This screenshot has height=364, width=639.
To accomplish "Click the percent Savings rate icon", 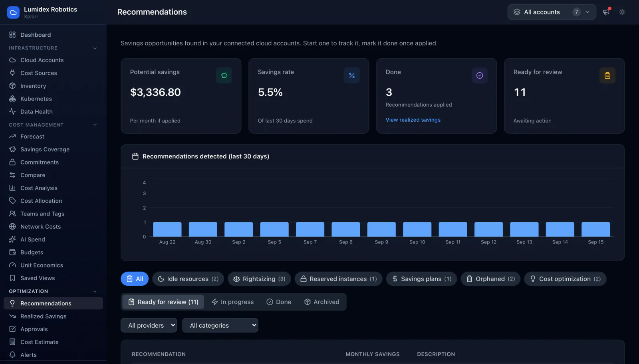I will coord(352,75).
